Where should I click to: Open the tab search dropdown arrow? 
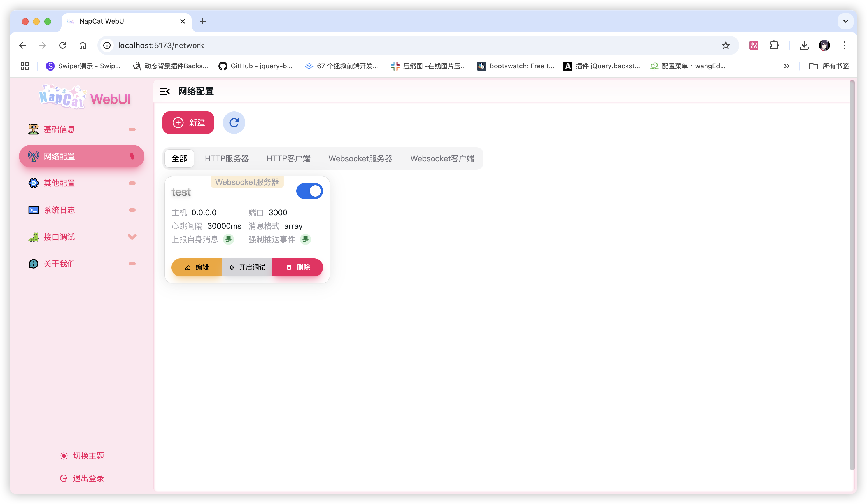pos(845,21)
